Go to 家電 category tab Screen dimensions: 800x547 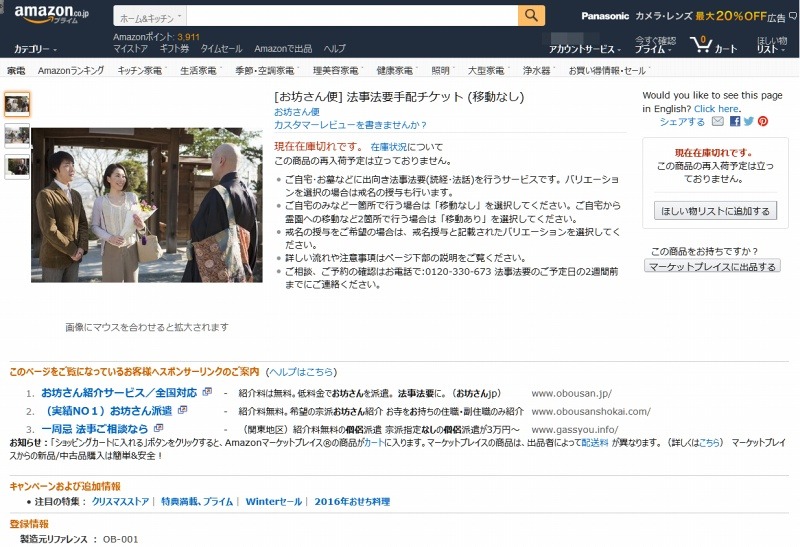click(x=16, y=70)
